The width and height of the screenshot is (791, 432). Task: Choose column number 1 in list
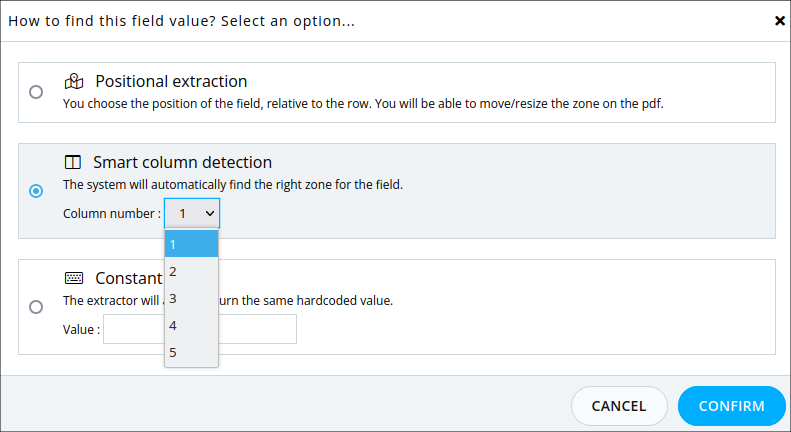click(191, 244)
